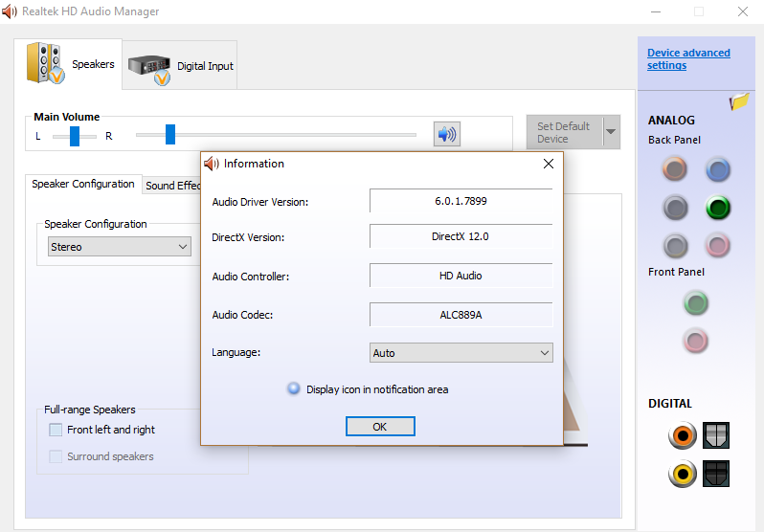Image resolution: width=764 pixels, height=532 pixels.
Task: Toggle Display icon in notification area
Action: pyautogui.click(x=294, y=388)
